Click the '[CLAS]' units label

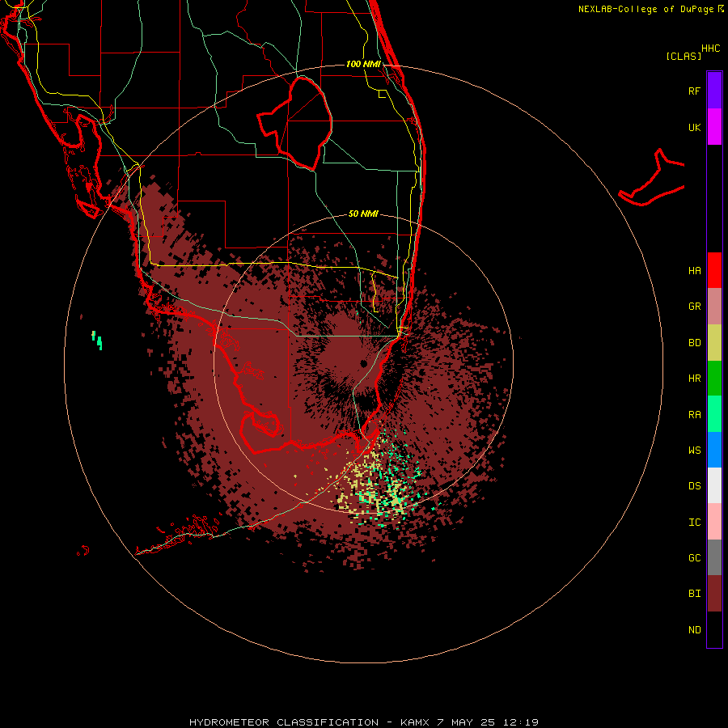(684, 56)
